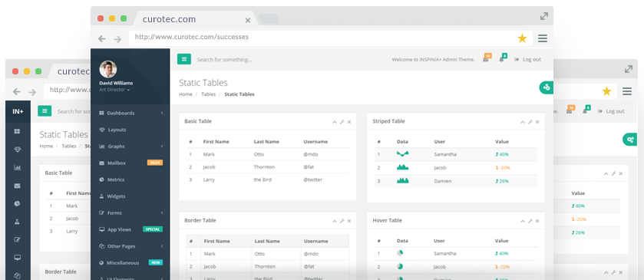
Task: Click the front window URL address bar
Action: click(x=331, y=38)
